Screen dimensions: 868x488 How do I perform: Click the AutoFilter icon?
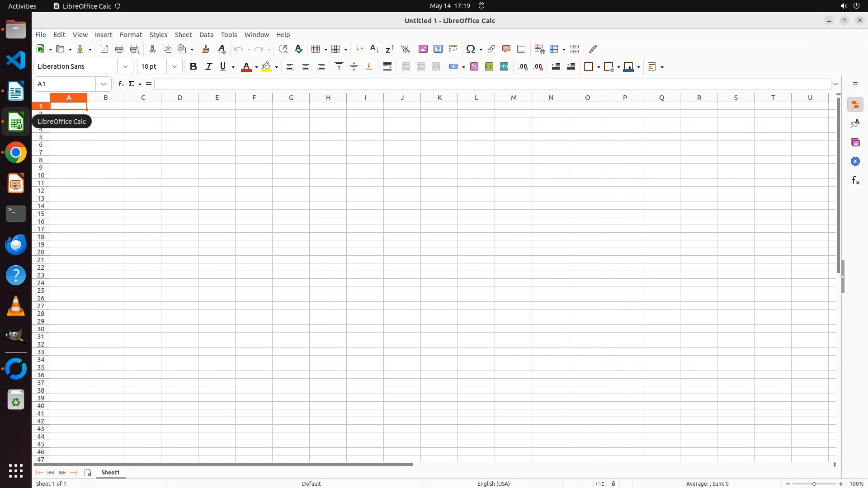point(405,49)
